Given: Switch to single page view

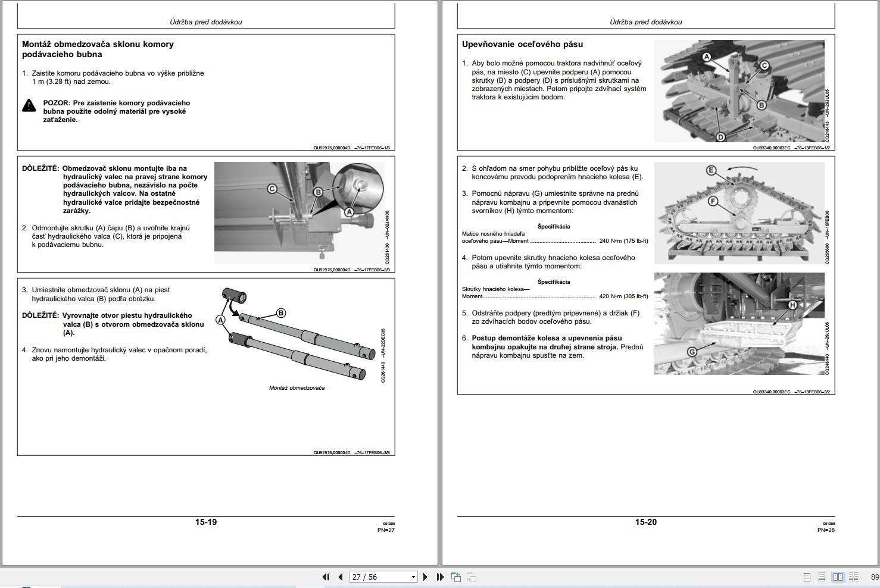Looking at the screenshot, I should coord(807,577).
